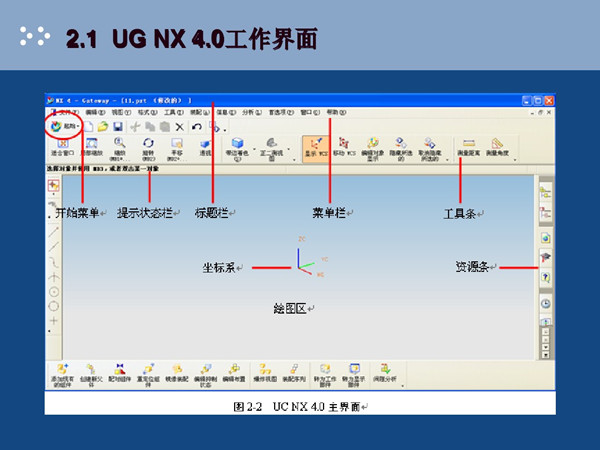Open Part Navigator tab in resource bar
This screenshot has height=450, width=600.
coord(545,213)
